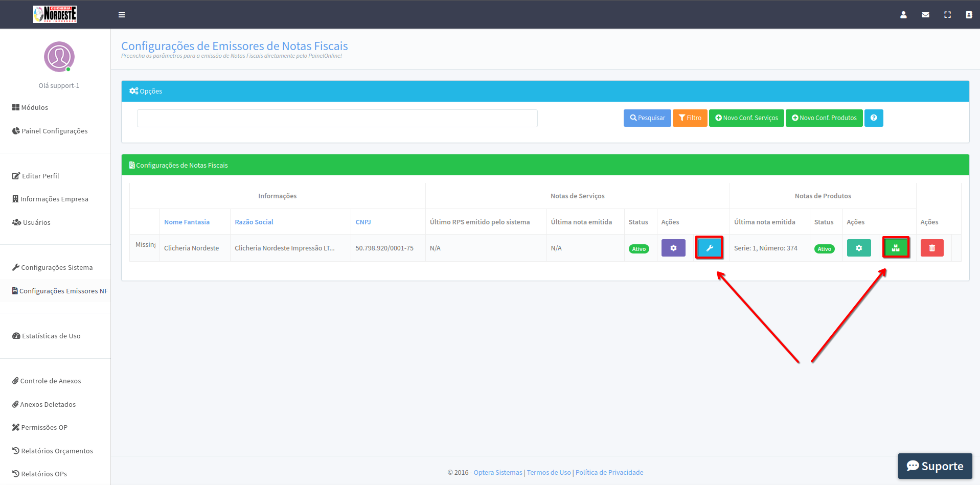Open the contacts book icon in top bar

point(969,15)
